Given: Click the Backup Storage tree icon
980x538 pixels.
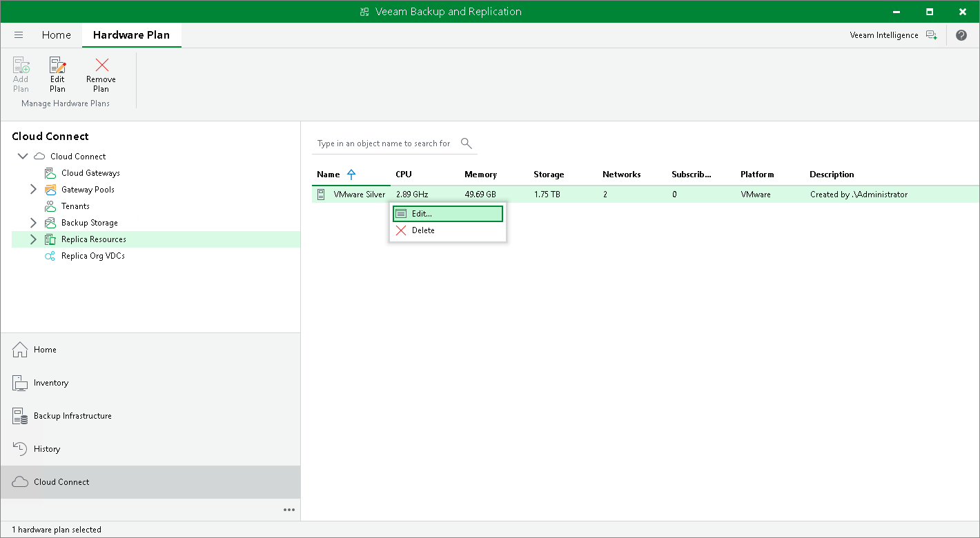Looking at the screenshot, I should (50, 223).
